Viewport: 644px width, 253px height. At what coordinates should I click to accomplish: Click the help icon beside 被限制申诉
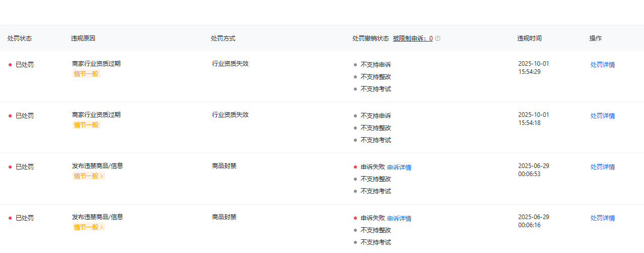tap(438, 38)
